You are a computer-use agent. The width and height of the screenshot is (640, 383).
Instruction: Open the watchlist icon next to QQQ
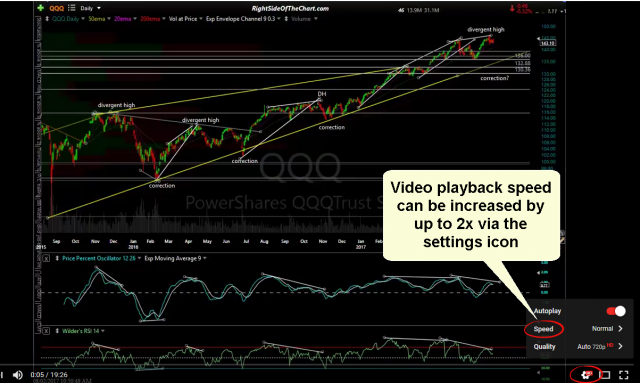point(72,8)
